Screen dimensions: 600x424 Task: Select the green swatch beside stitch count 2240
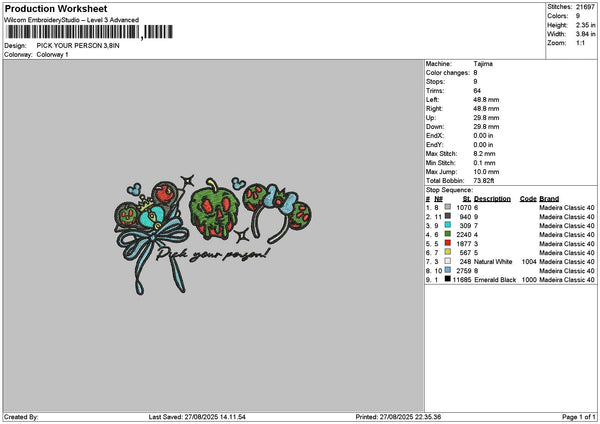tap(447, 234)
